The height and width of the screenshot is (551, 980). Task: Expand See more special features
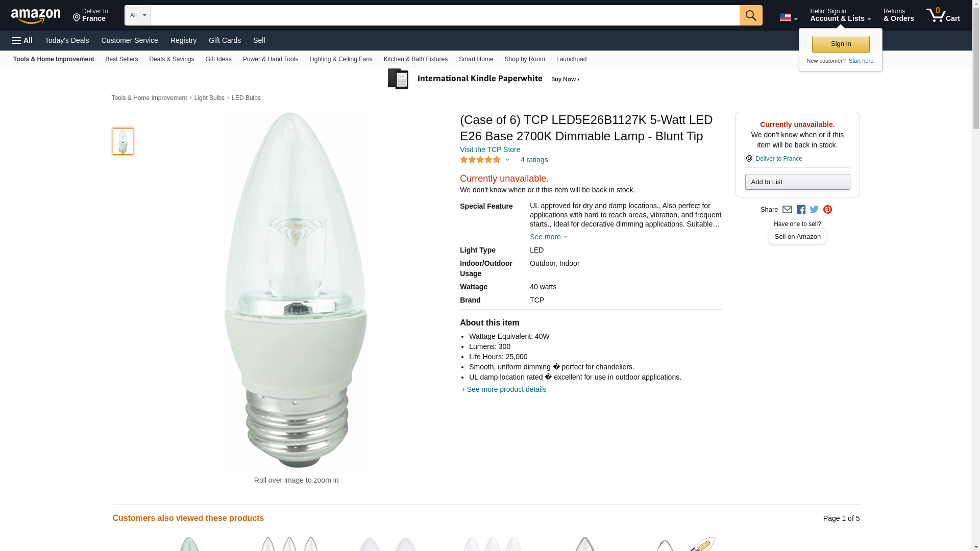tap(548, 237)
